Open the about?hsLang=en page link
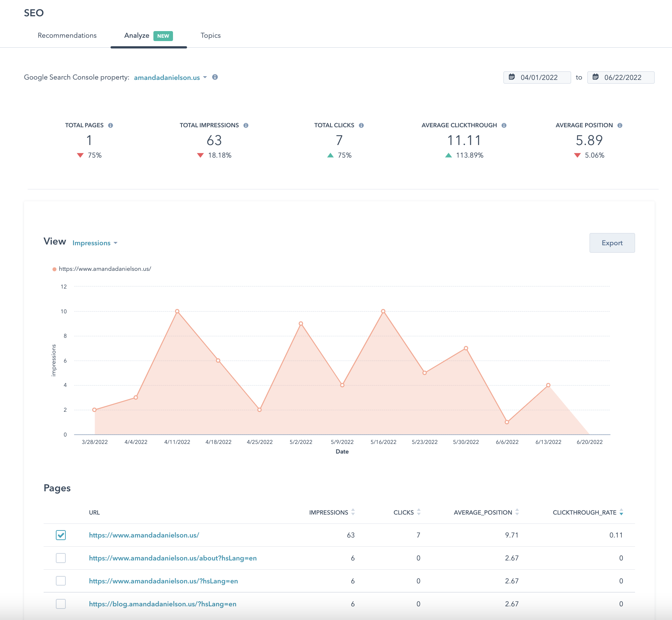672x620 pixels. [x=173, y=558]
